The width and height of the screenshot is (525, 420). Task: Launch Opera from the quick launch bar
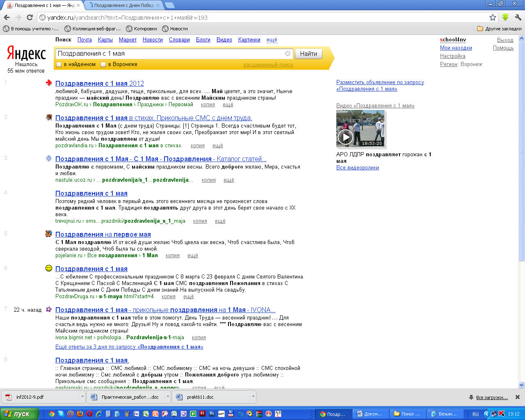89,414
